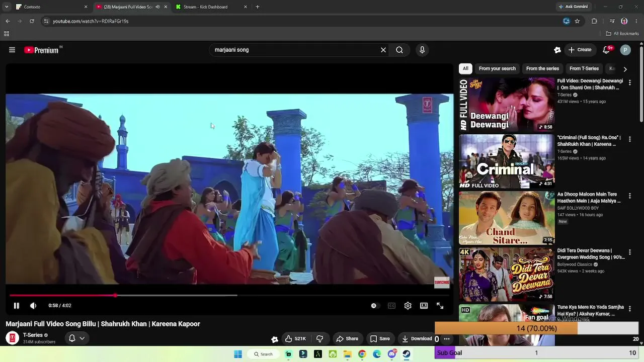Open options for Didi Tera Devar video
This screenshot has width=644, height=362.
click(629, 252)
